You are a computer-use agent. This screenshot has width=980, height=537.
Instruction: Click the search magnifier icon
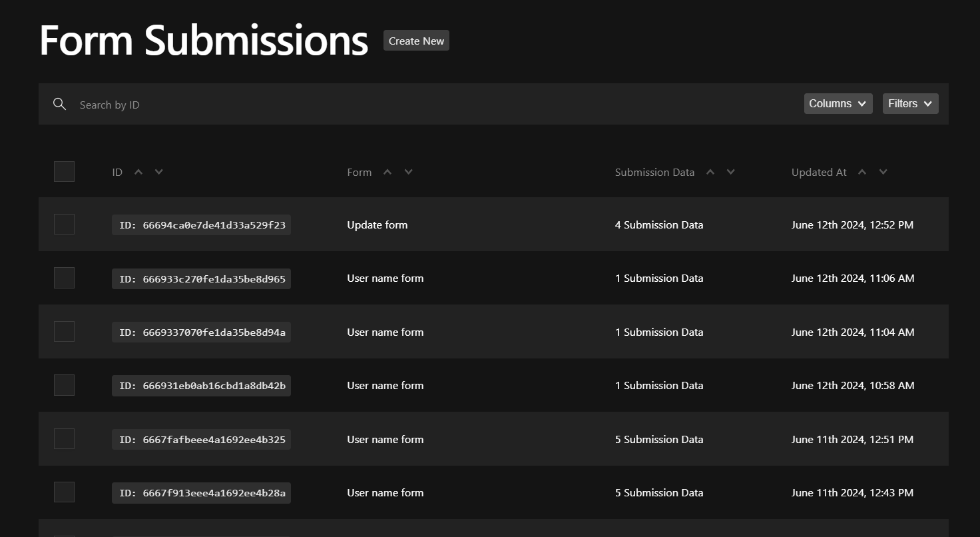[x=59, y=104]
